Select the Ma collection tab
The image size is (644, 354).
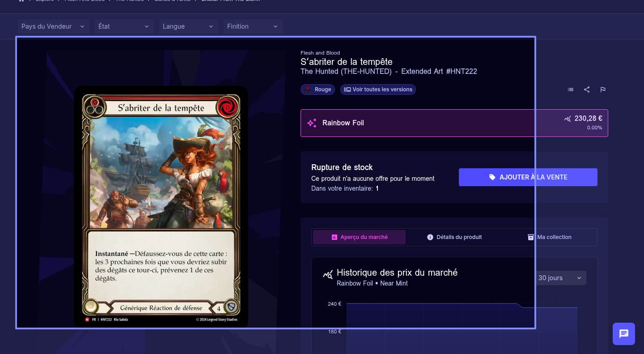tap(550, 237)
